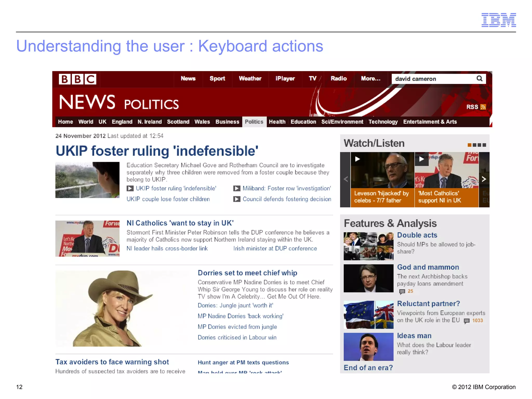532x399 pixels.
Task: Open MP Dorries evicted from jungle link
Action: [x=237, y=327]
